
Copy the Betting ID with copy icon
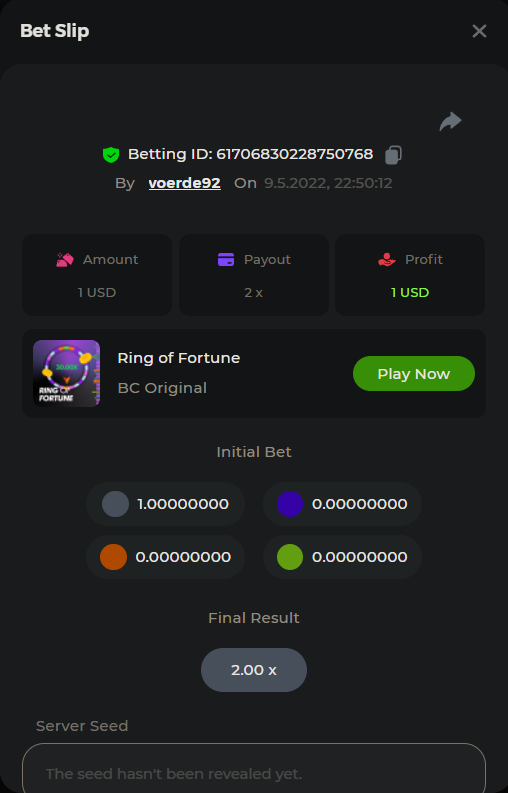click(x=393, y=155)
